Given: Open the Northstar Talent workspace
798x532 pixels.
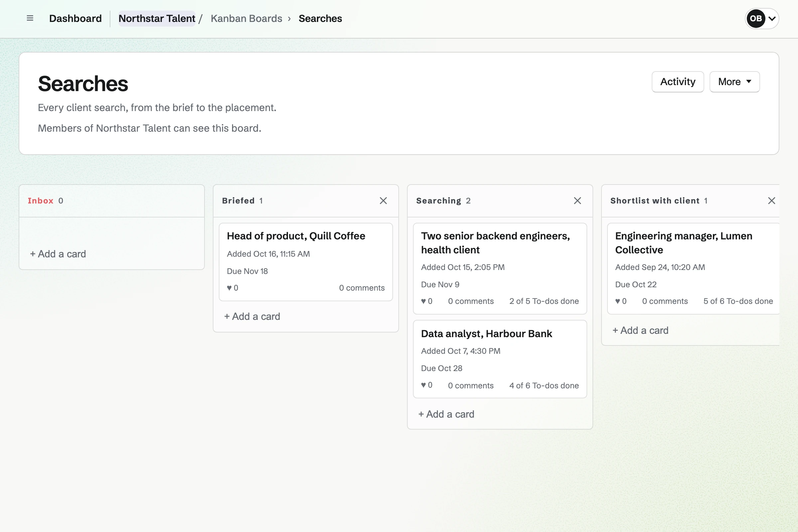Looking at the screenshot, I should coord(157,18).
